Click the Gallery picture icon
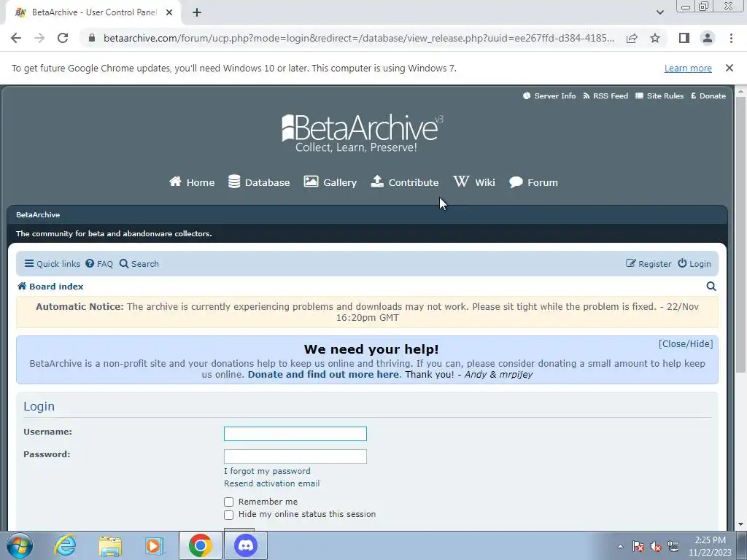This screenshot has height=560, width=747. 311,182
